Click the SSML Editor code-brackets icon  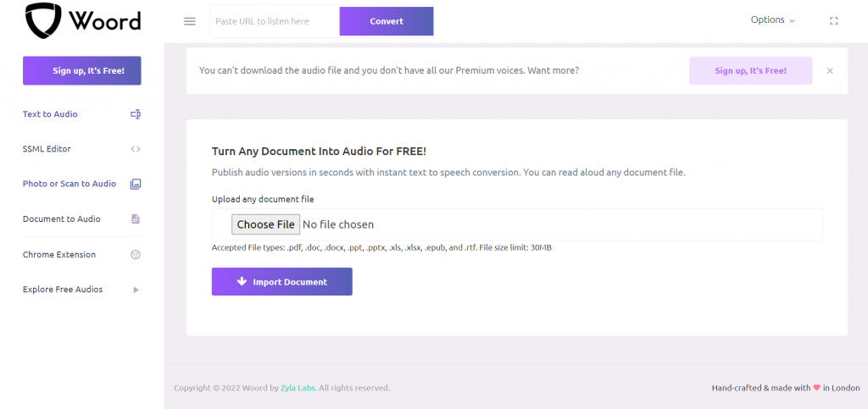pos(136,149)
